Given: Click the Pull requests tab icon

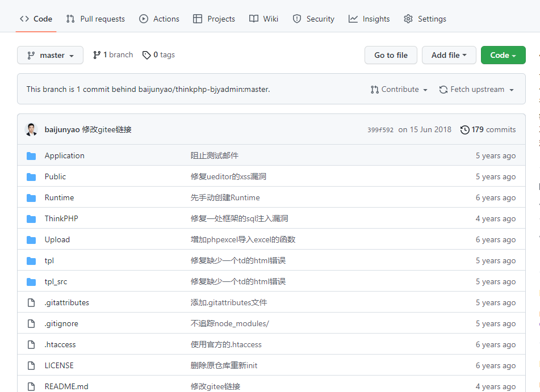Looking at the screenshot, I should [x=70, y=19].
